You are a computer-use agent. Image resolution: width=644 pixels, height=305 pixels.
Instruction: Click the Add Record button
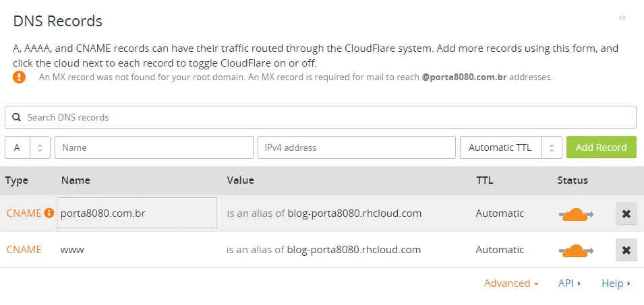click(x=601, y=147)
